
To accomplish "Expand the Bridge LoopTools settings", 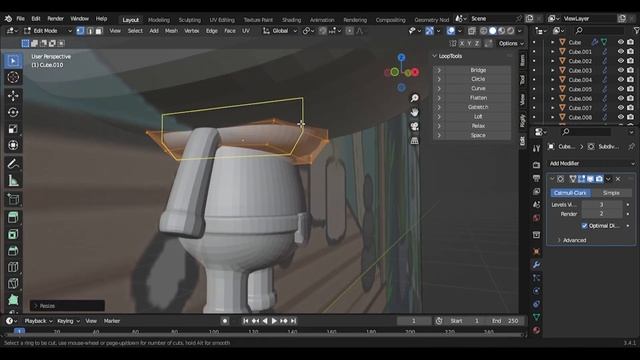I will [439, 70].
